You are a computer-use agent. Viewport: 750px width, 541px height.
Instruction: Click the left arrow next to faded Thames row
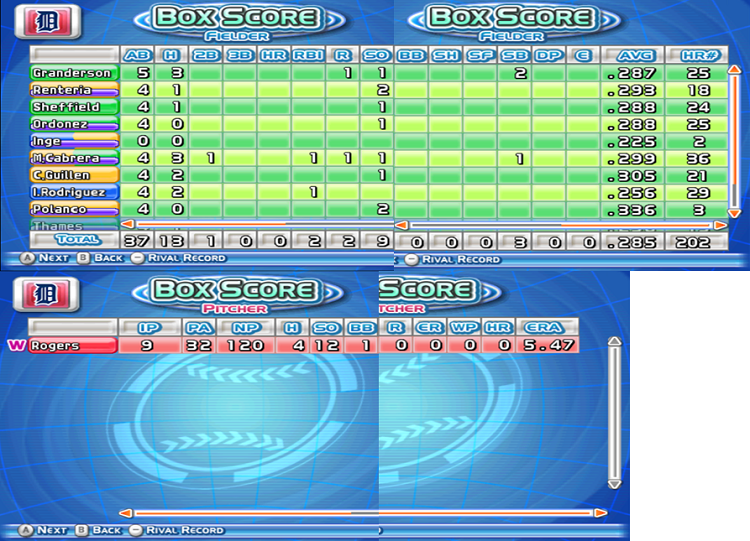pos(127,223)
